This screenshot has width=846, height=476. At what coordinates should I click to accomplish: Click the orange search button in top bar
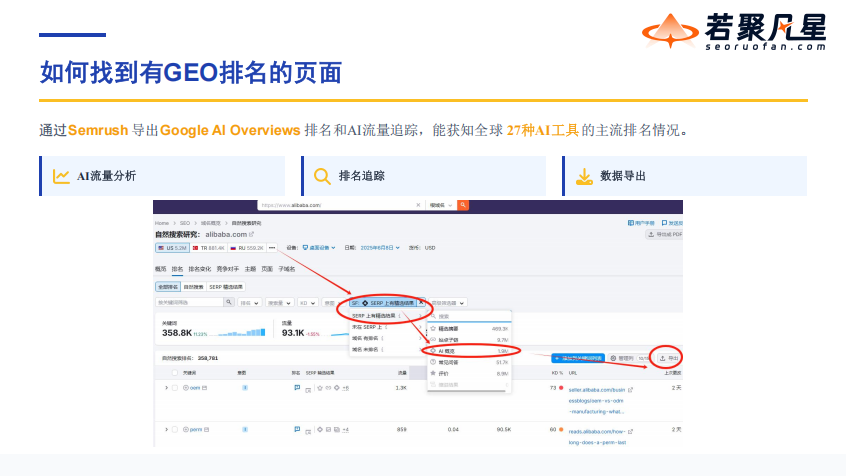coord(463,205)
